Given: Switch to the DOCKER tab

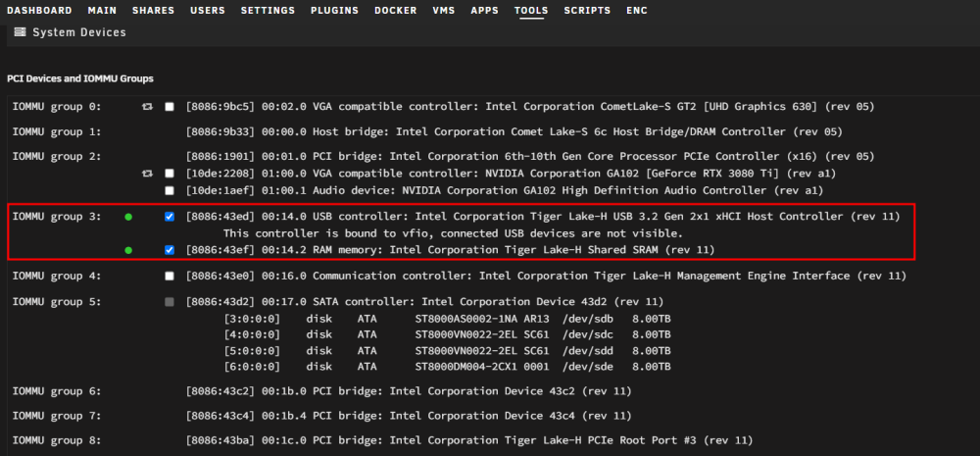Looking at the screenshot, I should point(396,11).
